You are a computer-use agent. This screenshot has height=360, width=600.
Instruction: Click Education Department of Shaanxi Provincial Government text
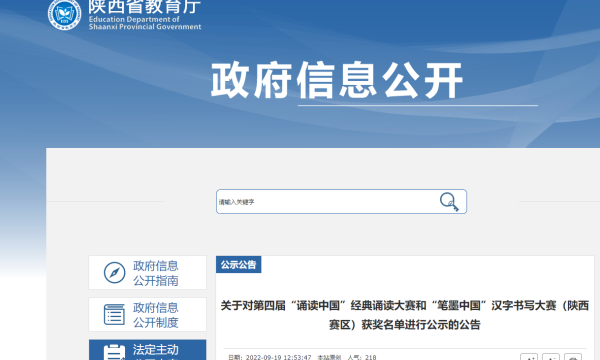[x=145, y=23]
